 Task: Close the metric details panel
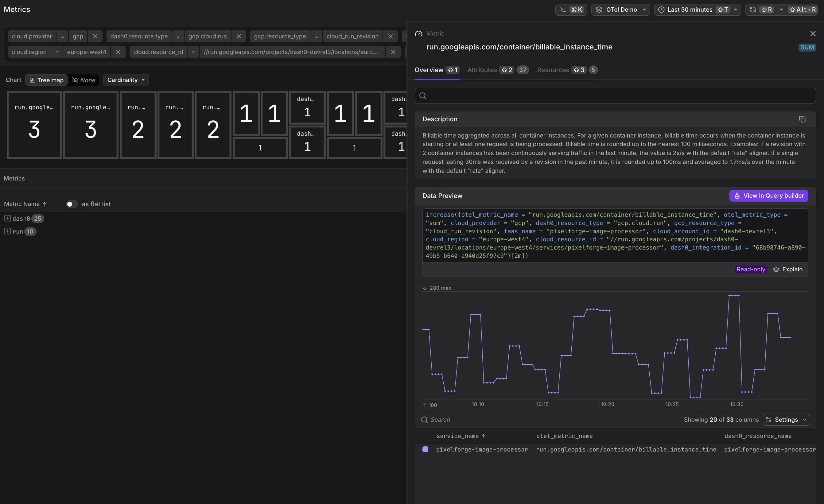point(813,33)
